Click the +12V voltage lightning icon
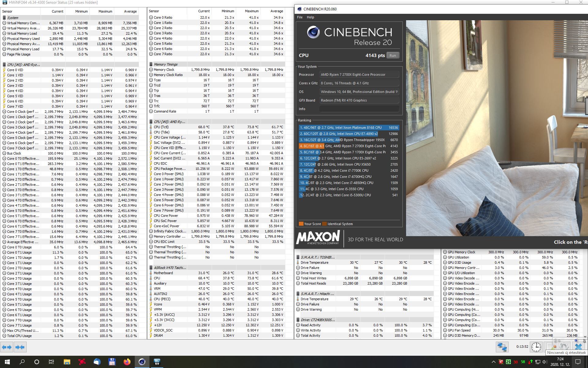The height and width of the screenshot is (368, 588). [x=151, y=325]
